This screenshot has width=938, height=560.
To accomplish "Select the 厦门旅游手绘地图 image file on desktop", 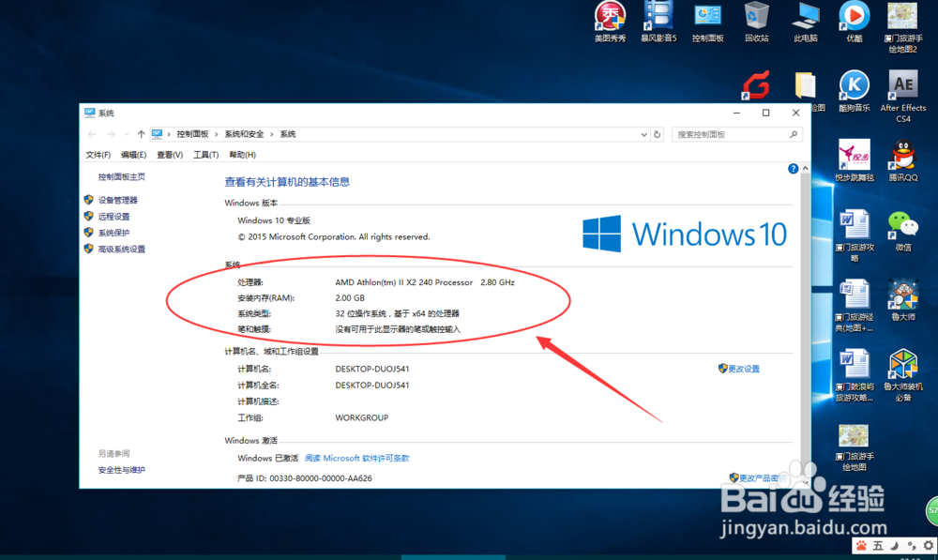I will point(855,447).
